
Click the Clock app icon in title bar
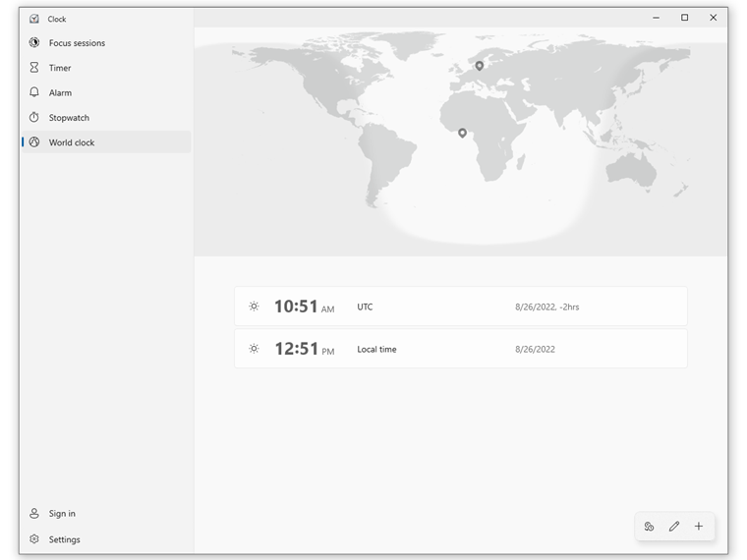(x=34, y=19)
